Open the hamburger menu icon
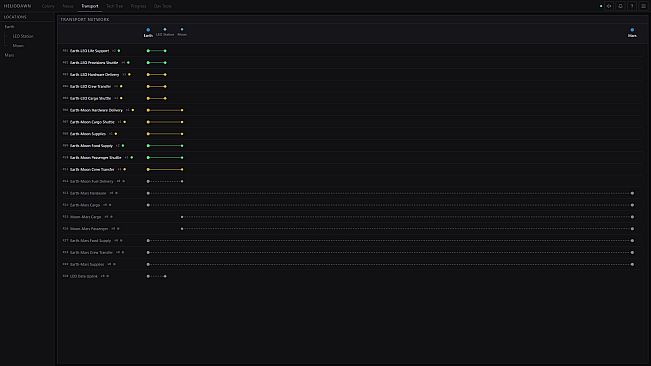The width and height of the screenshot is (651, 366). [x=644, y=6]
